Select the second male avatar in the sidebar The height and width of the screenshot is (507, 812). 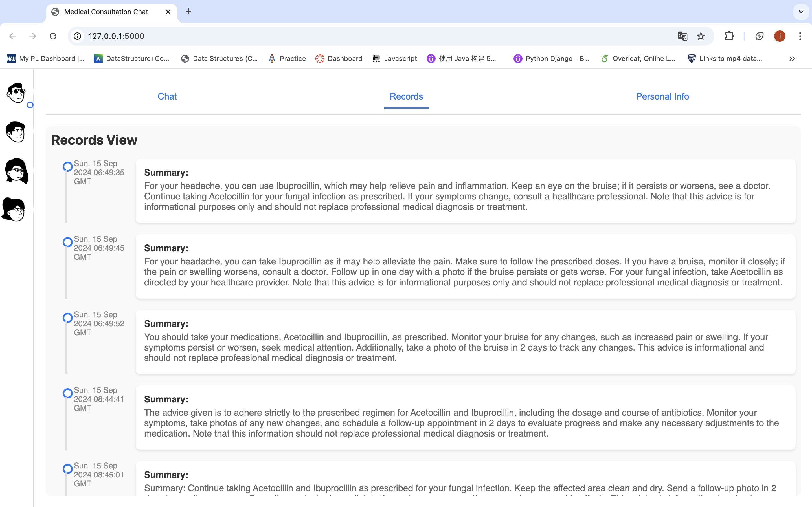16,132
